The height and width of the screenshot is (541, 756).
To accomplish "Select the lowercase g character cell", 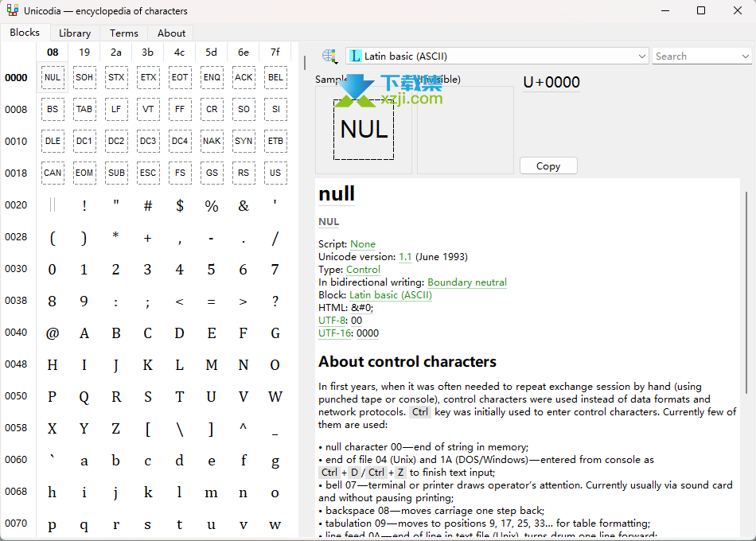I will 275,460.
